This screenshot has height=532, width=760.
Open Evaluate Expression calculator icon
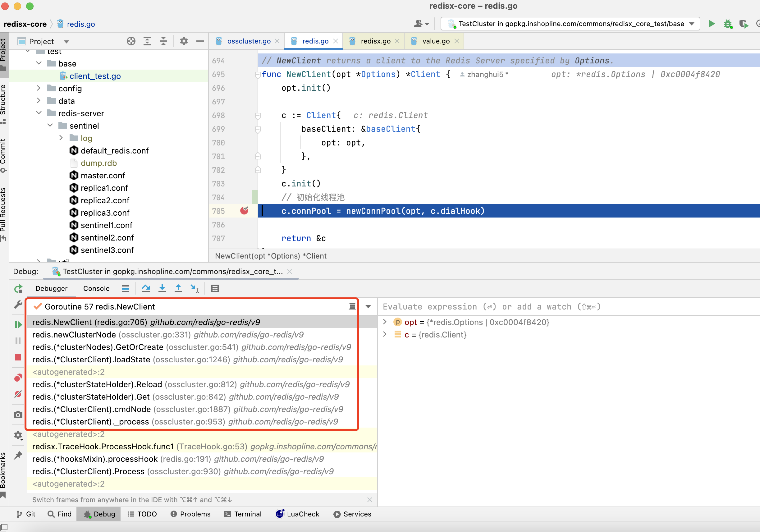click(215, 289)
